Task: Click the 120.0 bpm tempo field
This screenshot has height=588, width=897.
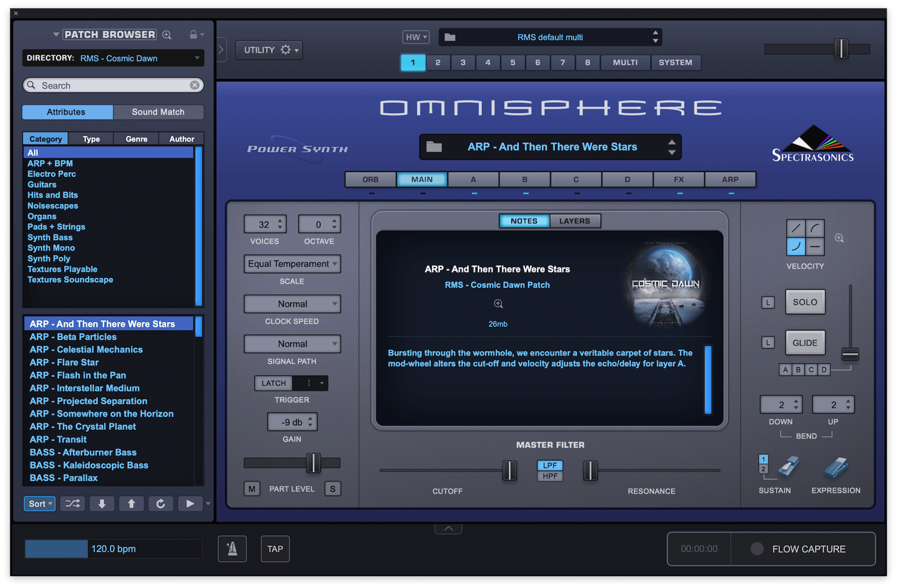Action: point(114,549)
